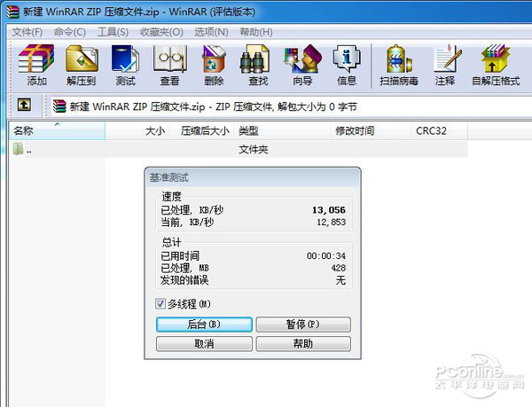Sort by the 修改时间 column header
The width and height of the screenshot is (532, 407).
370,130
